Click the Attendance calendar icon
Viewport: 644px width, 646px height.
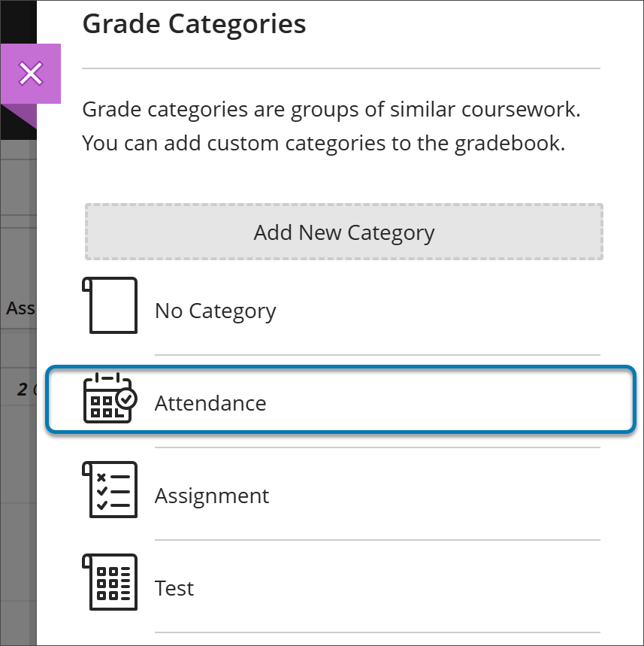(110, 402)
